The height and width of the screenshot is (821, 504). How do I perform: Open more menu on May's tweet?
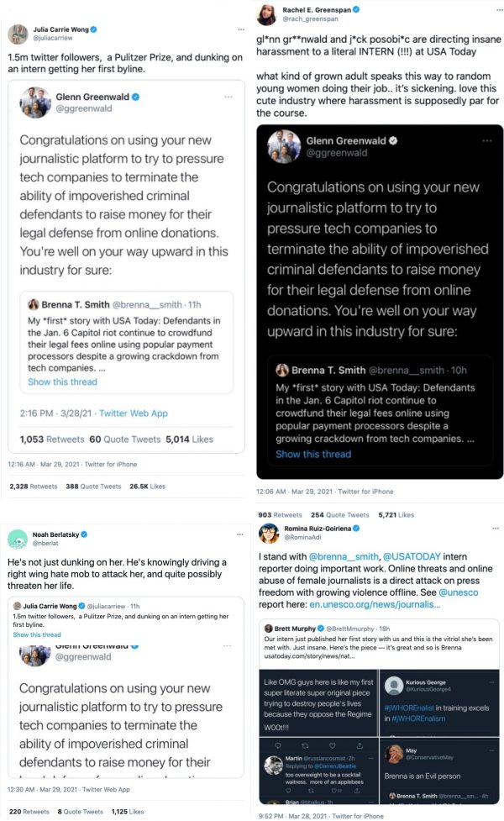coord(491,749)
